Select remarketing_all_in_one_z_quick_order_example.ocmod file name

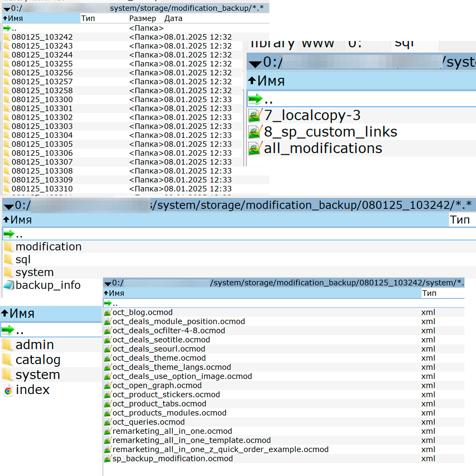pos(220,450)
